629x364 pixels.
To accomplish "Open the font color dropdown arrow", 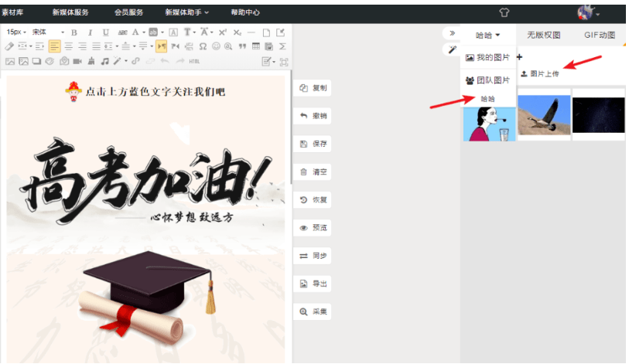I will (x=144, y=32).
